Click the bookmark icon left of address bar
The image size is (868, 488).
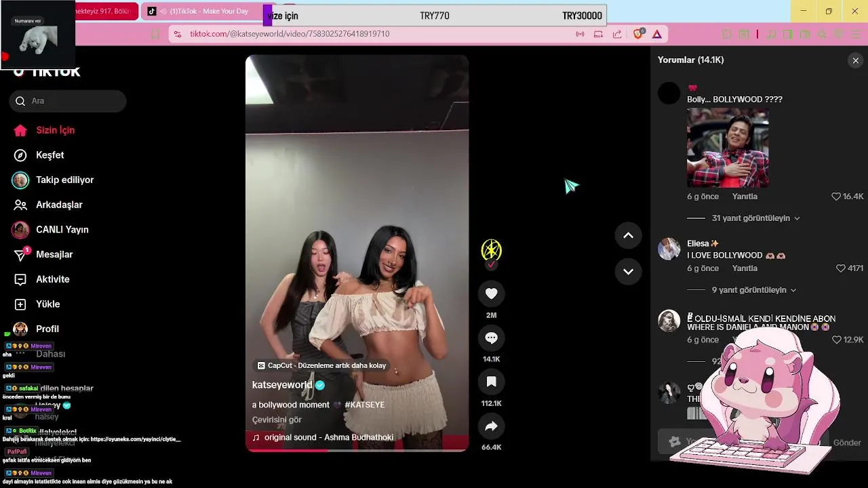[x=155, y=34]
